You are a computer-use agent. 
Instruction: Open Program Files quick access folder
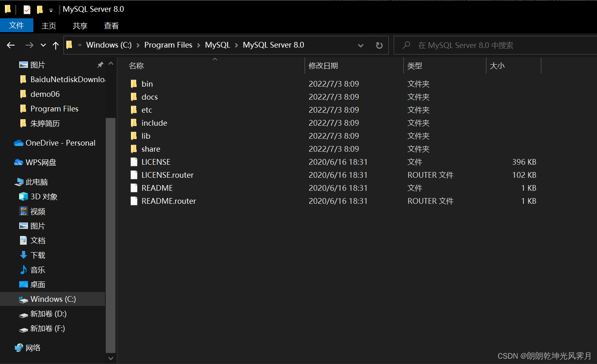[49, 109]
